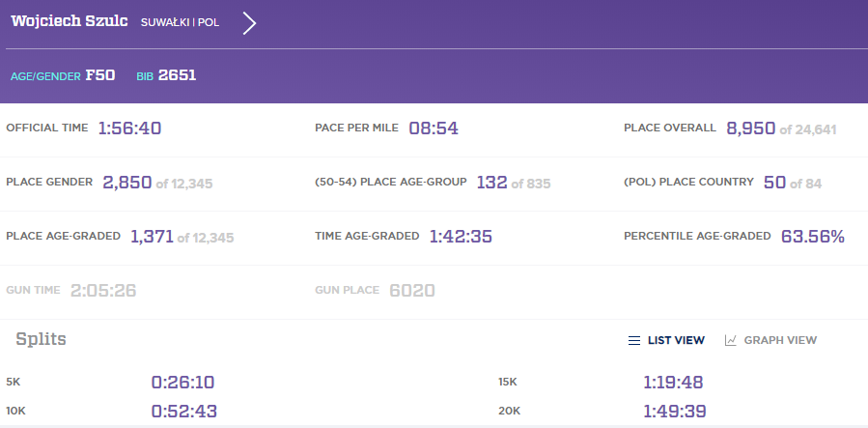Click the Splits section heading
The width and height of the screenshot is (868, 428).
pos(41,339)
